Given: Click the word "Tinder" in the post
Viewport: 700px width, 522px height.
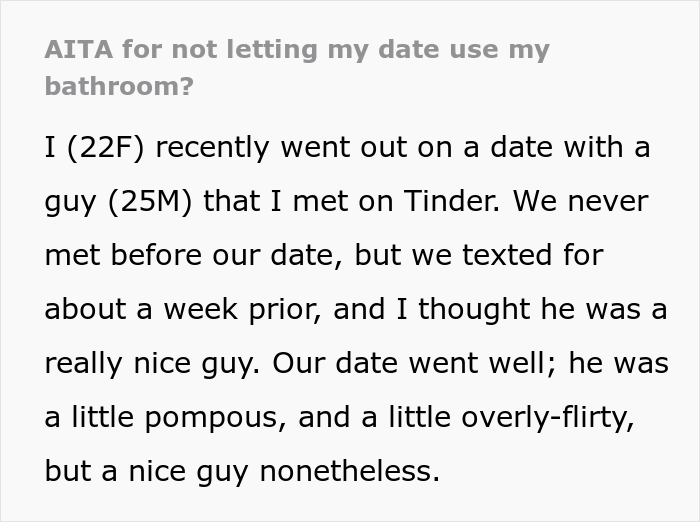Looking at the screenshot, I should pos(450,201).
